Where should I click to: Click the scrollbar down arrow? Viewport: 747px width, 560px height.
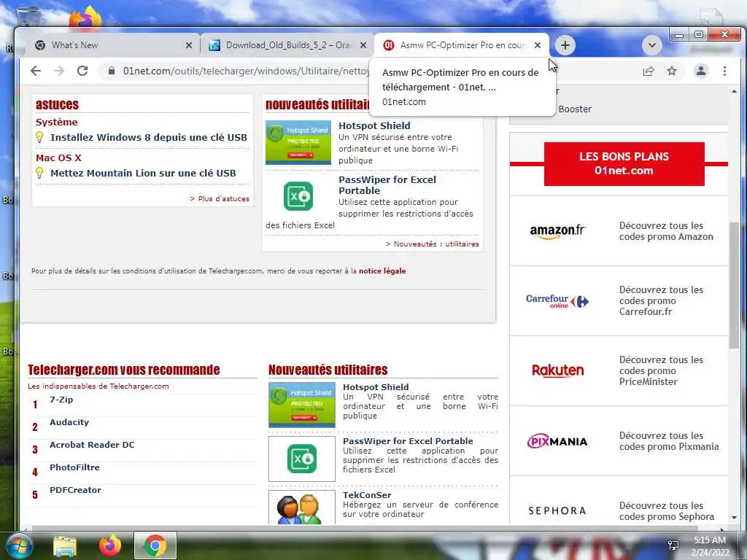pyautogui.click(x=734, y=517)
